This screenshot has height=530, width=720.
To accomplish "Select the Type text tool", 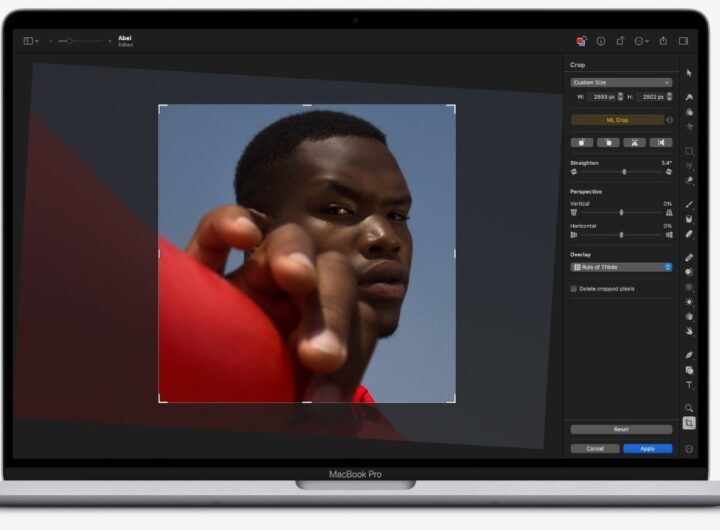I will (689, 385).
